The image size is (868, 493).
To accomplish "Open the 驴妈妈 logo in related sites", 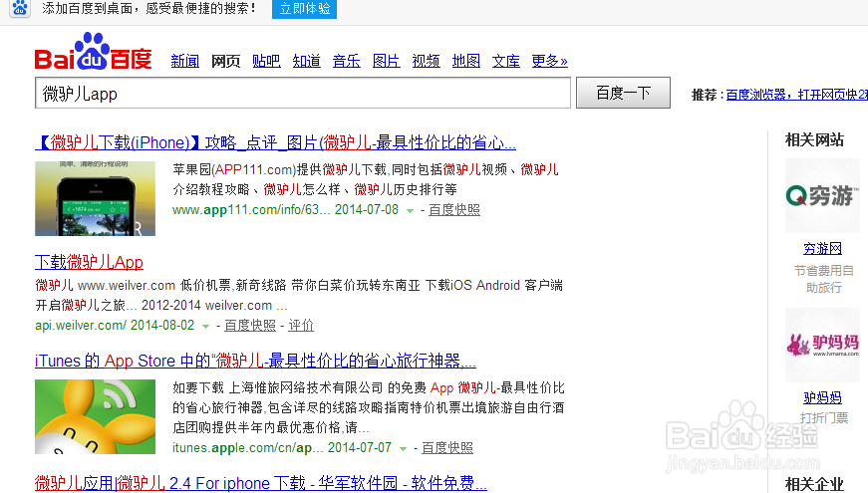I will click(x=822, y=345).
